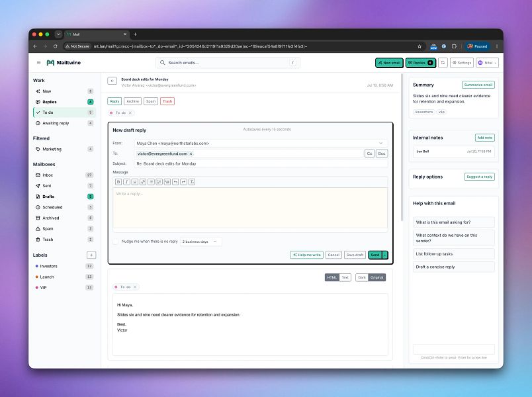Bookmark this page with the star icon
Viewport: 532px width, 397px height.
point(420,46)
